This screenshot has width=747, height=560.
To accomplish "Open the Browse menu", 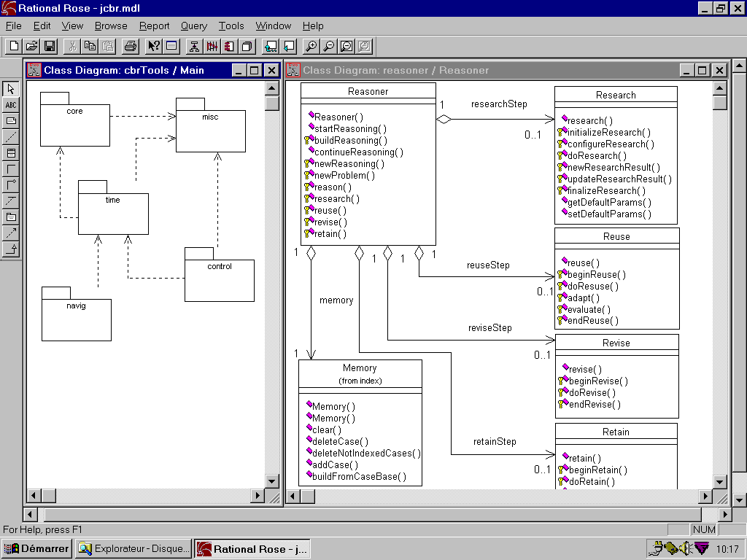I will click(111, 26).
